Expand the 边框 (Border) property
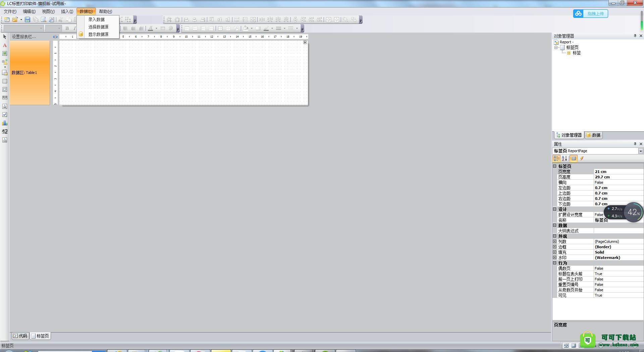This screenshot has height=352, width=644. point(555,247)
